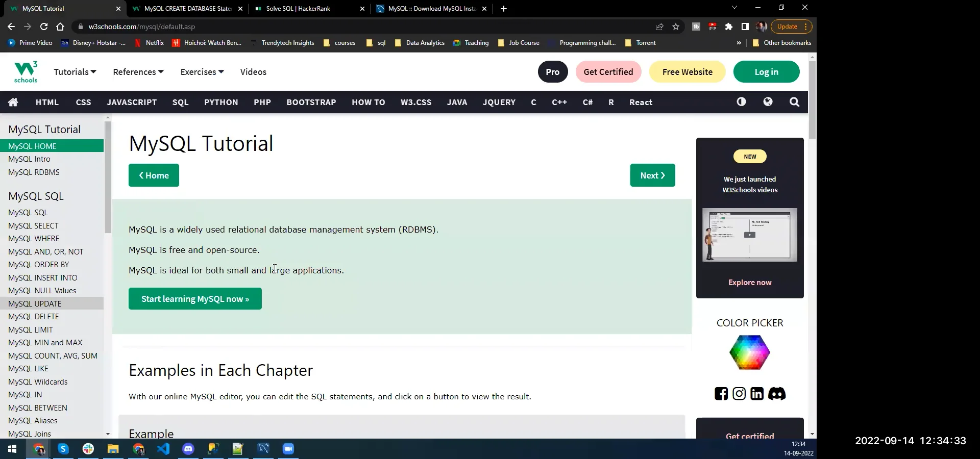Expand the References menu

(137, 72)
